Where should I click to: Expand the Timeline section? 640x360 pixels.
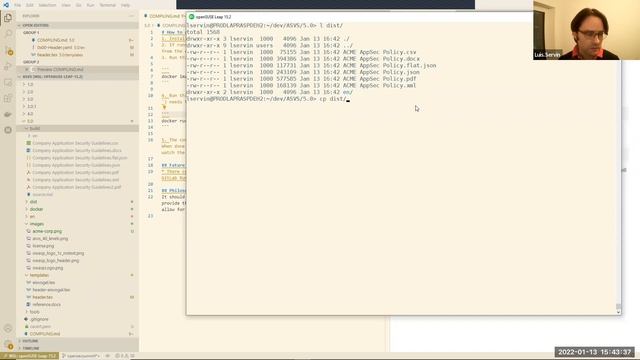coord(78,348)
